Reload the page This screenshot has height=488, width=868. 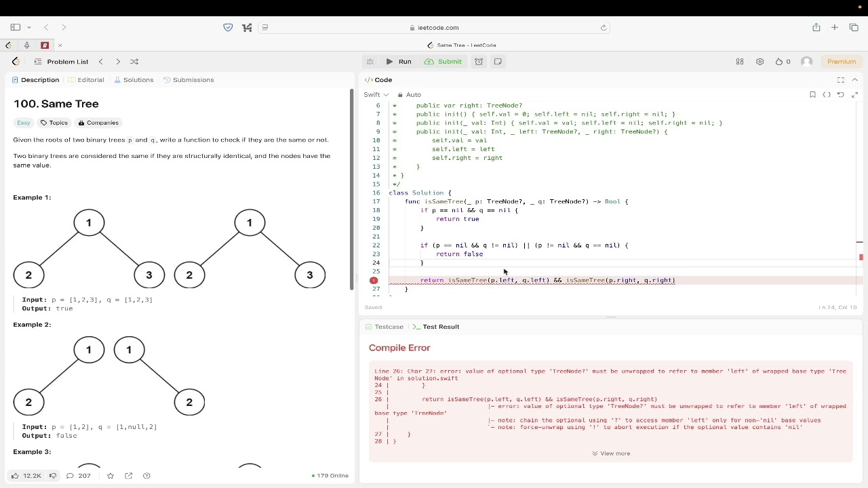click(x=604, y=28)
